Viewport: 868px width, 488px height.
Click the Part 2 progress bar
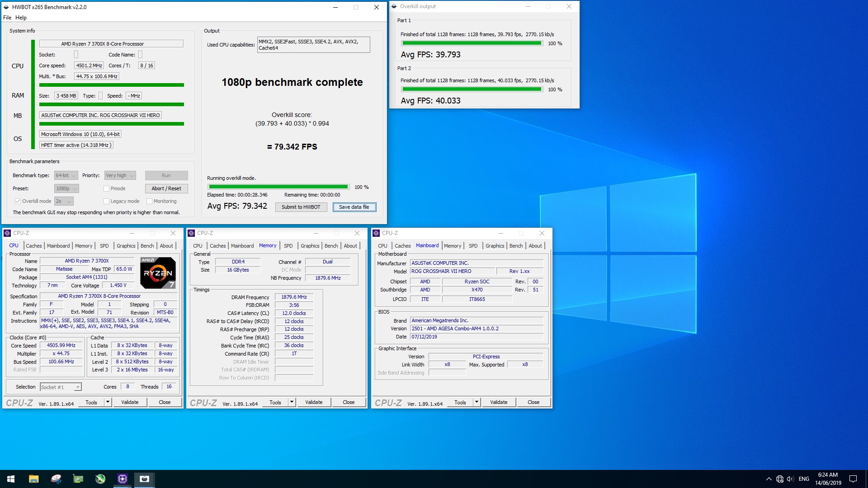pyautogui.click(x=472, y=89)
